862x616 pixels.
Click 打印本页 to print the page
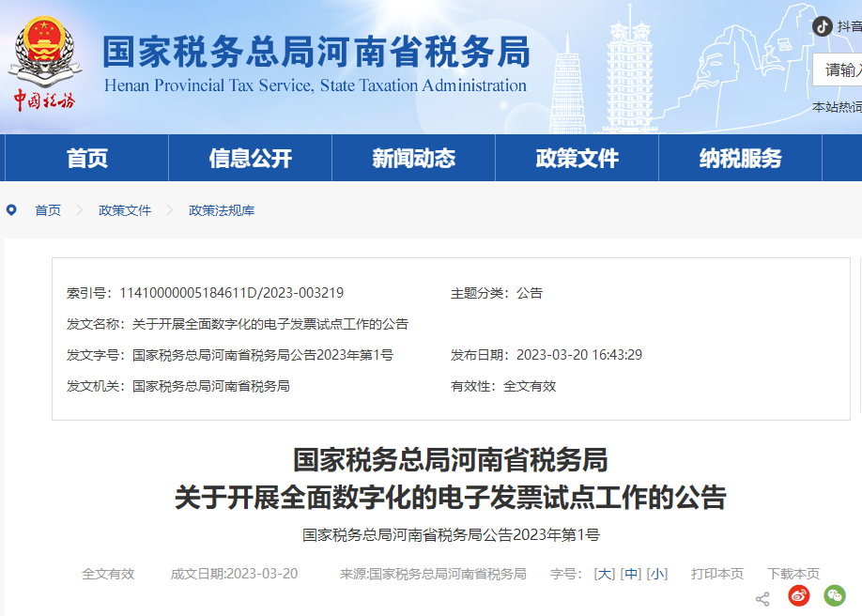716,573
